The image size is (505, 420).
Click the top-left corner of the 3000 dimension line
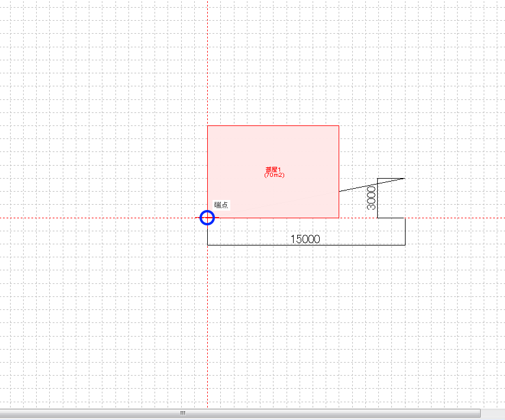tap(378, 178)
